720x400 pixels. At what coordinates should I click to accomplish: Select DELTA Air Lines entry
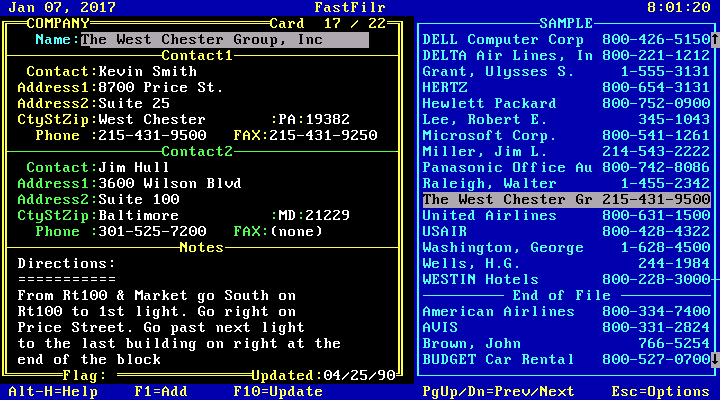(566, 56)
